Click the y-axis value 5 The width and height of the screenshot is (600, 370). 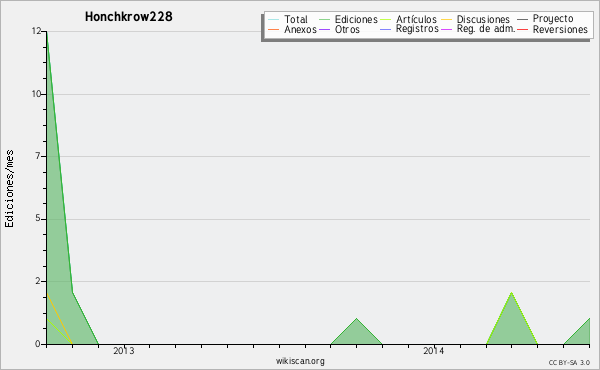[38, 218]
